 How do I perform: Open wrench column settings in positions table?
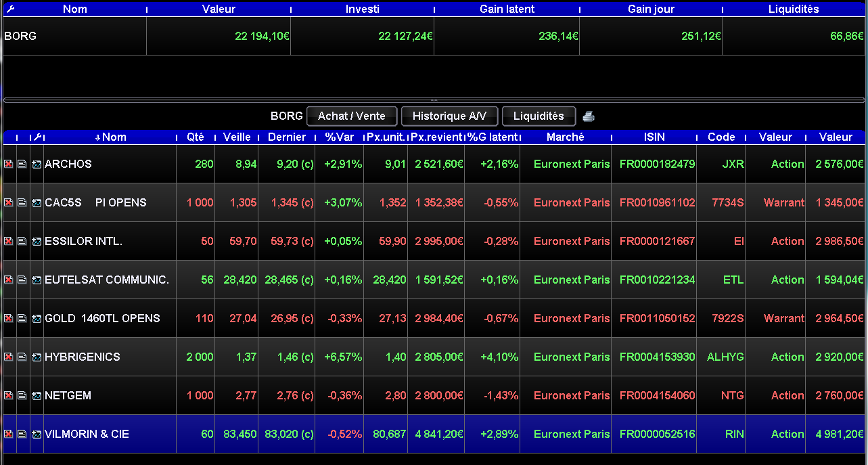click(x=38, y=137)
